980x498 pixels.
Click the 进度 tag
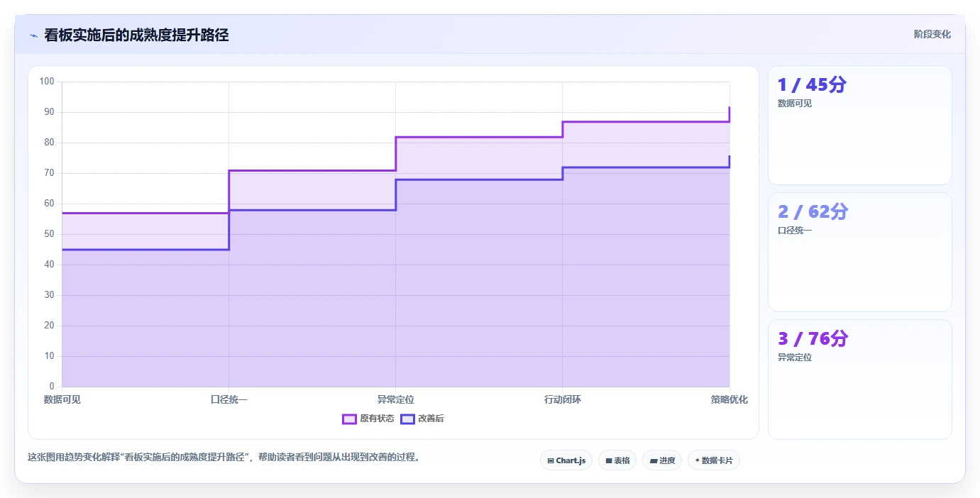pos(662,460)
